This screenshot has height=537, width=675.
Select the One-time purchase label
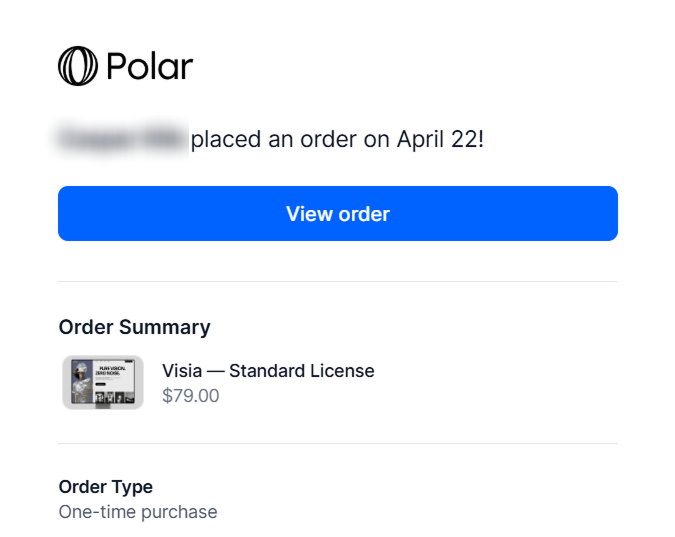(x=138, y=512)
